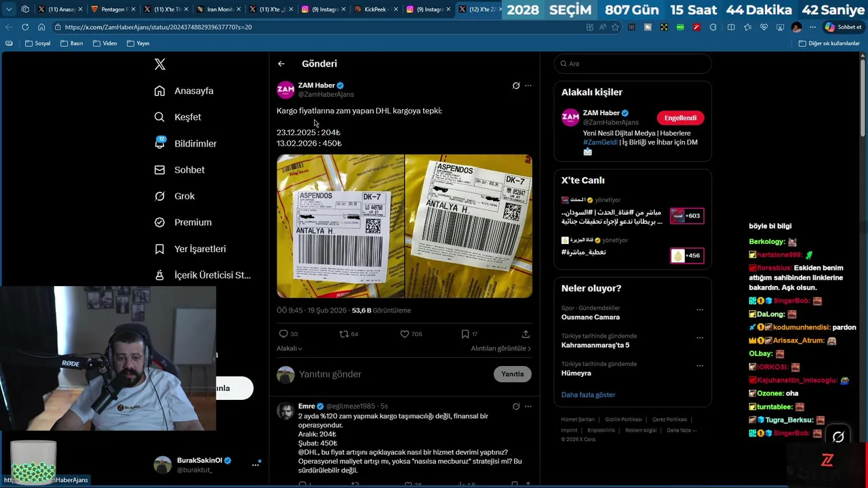Click the split screen icon
This screenshot has width=868, height=488.
click(731, 27)
